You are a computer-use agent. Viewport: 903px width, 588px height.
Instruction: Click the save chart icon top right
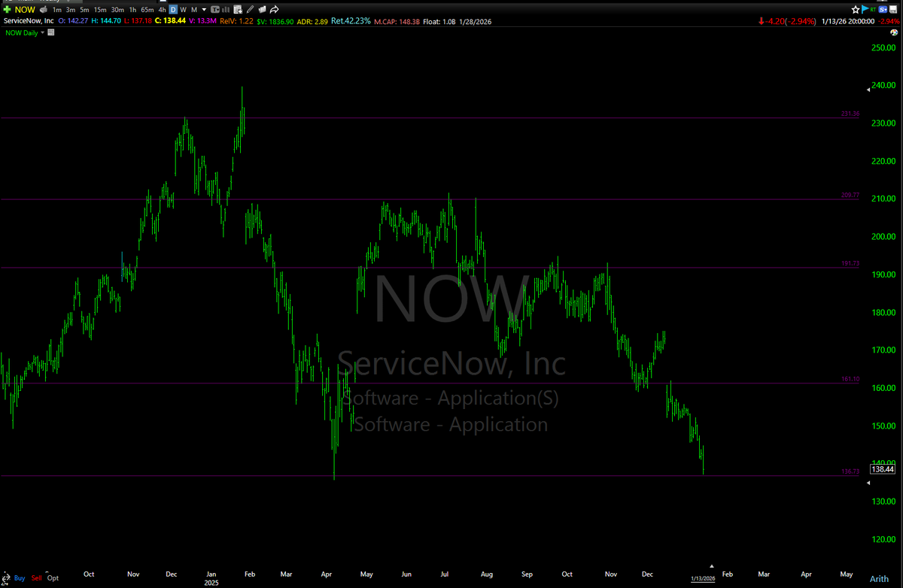(x=893, y=10)
